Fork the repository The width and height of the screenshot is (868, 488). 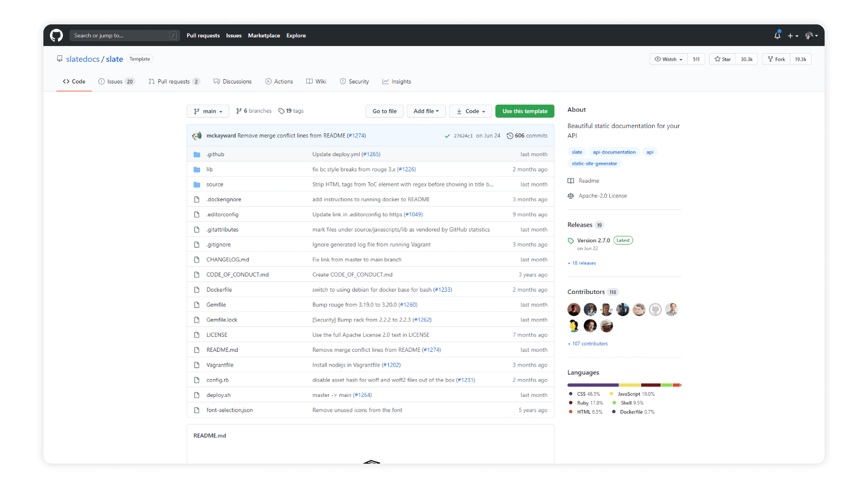pos(776,59)
